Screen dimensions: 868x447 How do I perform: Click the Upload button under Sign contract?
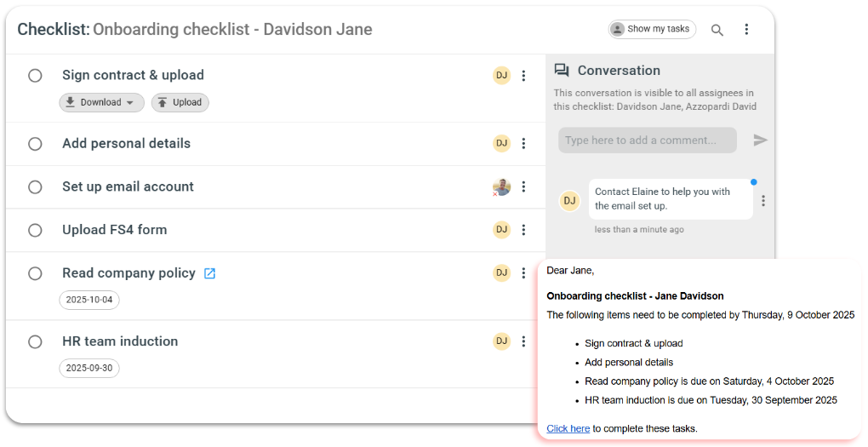(x=180, y=103)
